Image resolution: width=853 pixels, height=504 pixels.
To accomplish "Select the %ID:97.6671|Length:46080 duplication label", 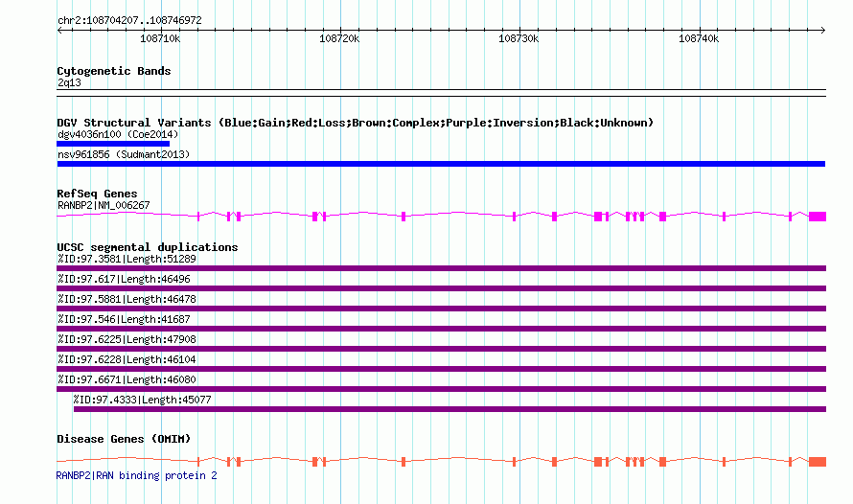I will point(127,379).
